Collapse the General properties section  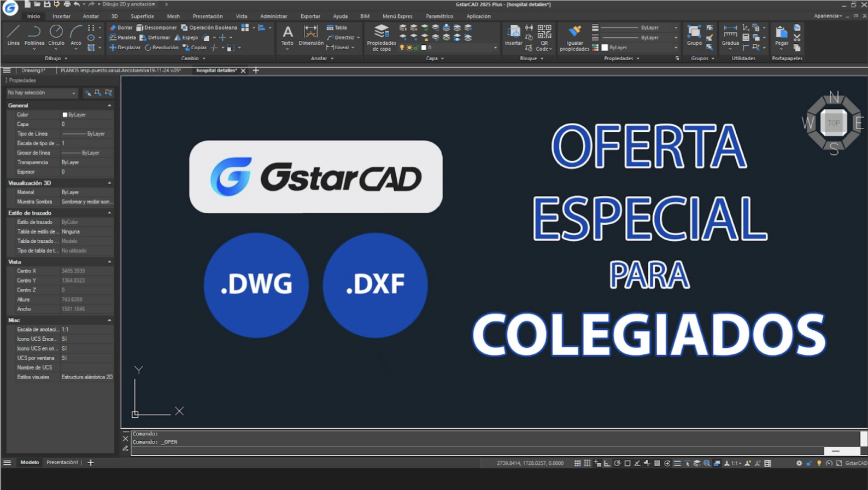109,106
